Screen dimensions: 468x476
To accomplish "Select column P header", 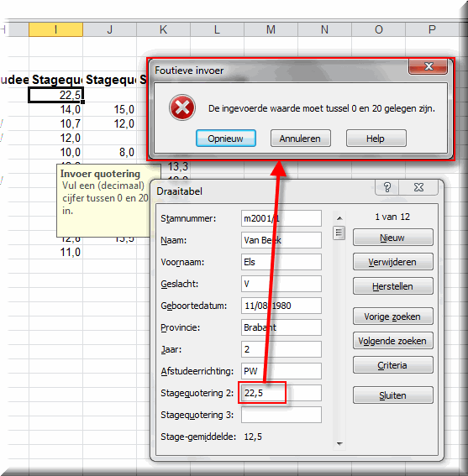I will coord(432,29).
